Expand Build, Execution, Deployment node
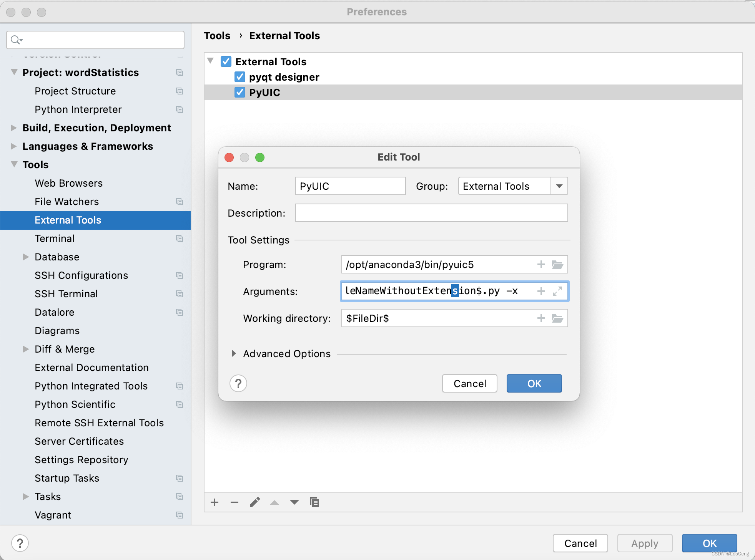 (x=14, y=128)
